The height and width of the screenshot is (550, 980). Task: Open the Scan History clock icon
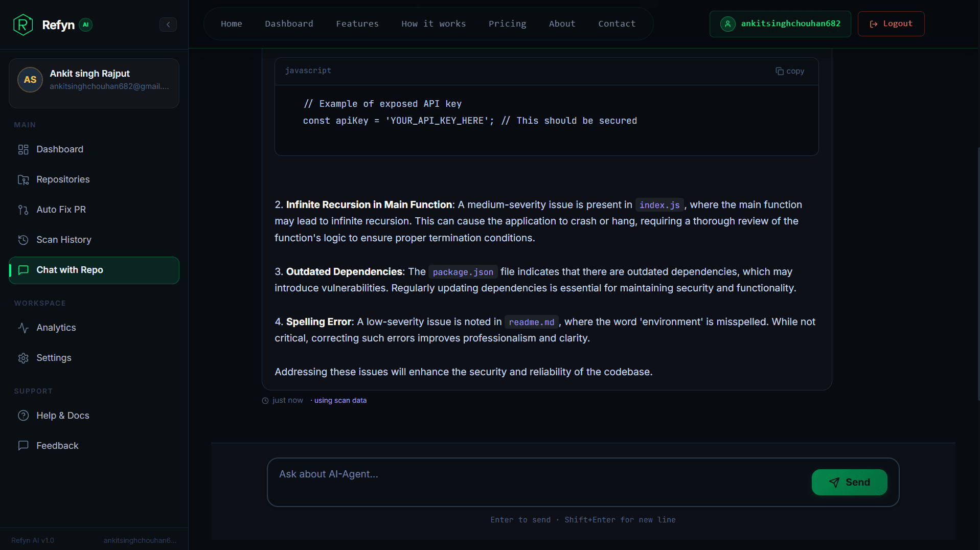tap(24, 240)
